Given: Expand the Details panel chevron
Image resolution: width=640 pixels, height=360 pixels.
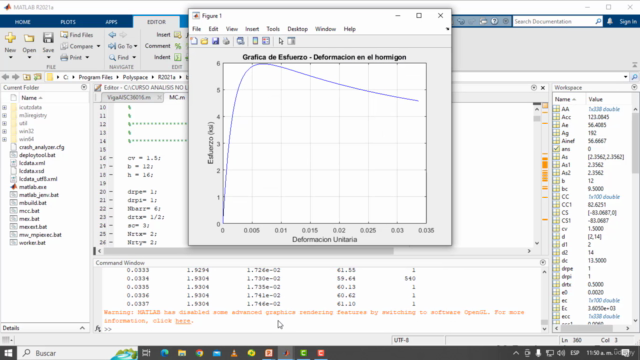Looking at the screenshot, I should 82,328.
